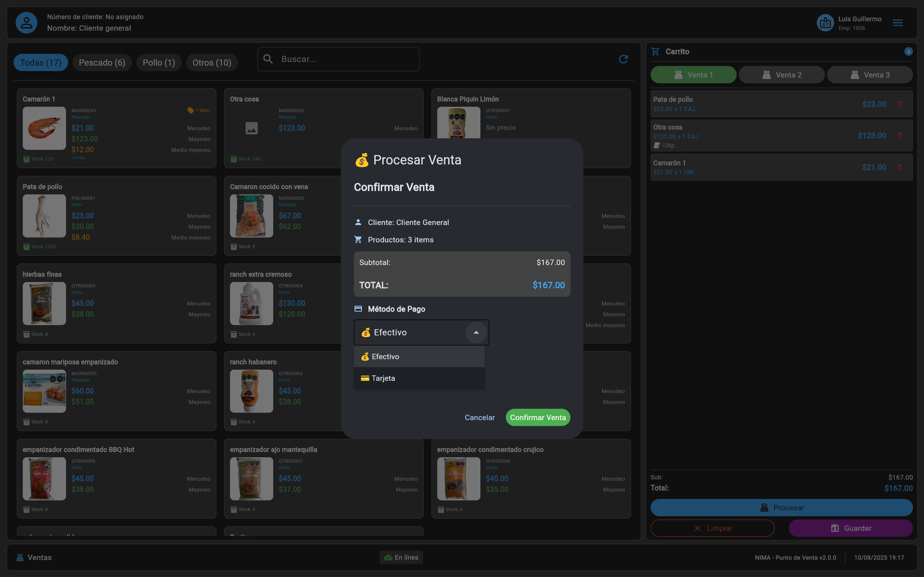Image resolution: width=924 pixels, height=577 pixels.
Task: Click the Confirmar Venta button
Action: coord(537,417)
